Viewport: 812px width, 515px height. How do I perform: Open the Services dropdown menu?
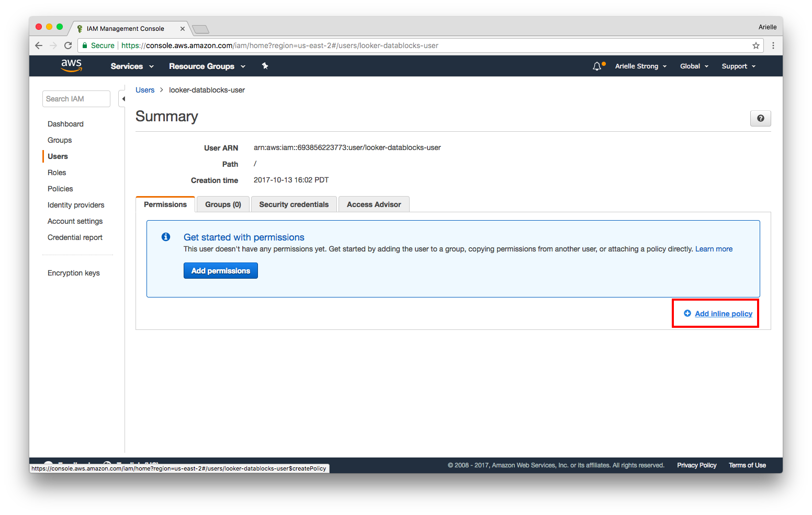pos(132,66)
